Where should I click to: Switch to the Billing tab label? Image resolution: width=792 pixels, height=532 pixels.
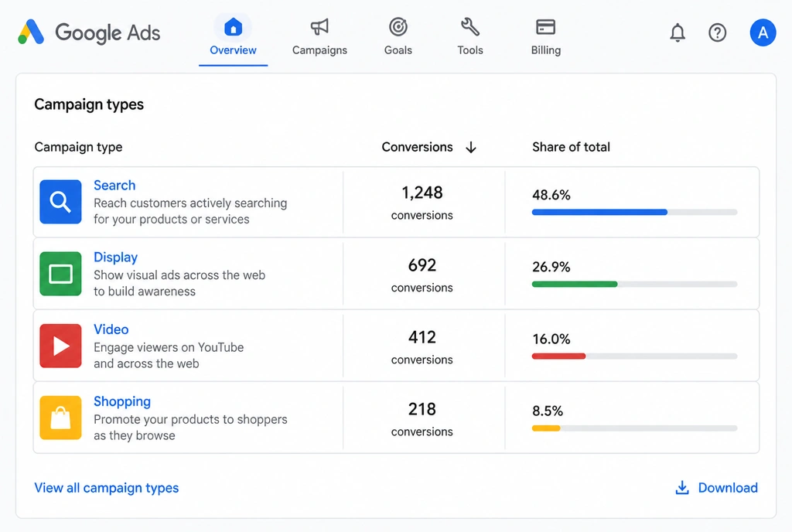(546, 50)
